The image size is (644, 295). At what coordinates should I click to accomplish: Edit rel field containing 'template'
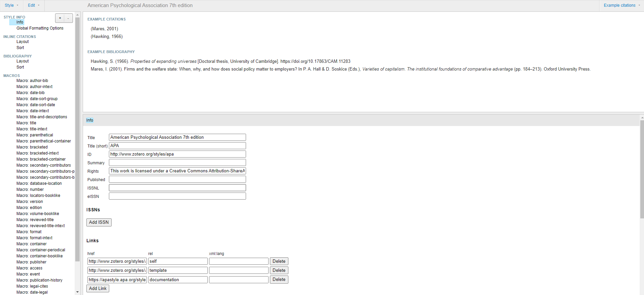[x=178, y=270]
